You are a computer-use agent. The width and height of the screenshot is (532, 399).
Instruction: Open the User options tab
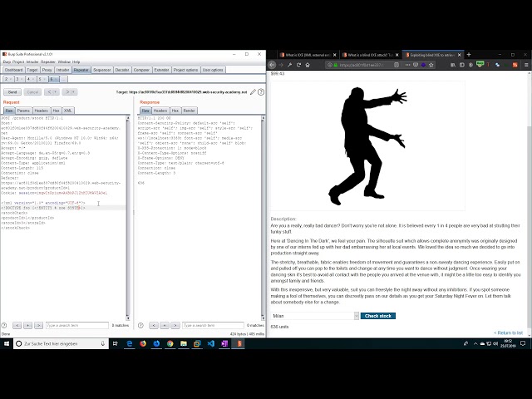click(x=213, y=70)
